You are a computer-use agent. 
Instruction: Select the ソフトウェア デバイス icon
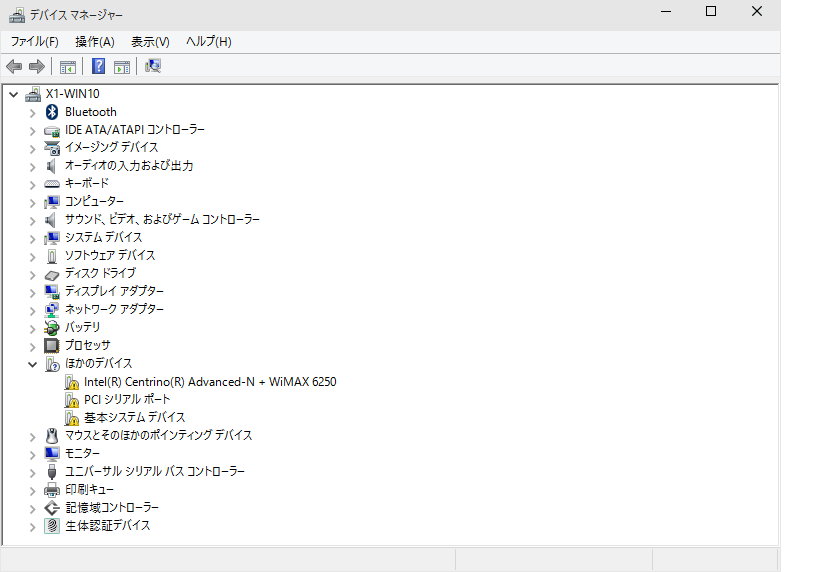tap(52, 256)
